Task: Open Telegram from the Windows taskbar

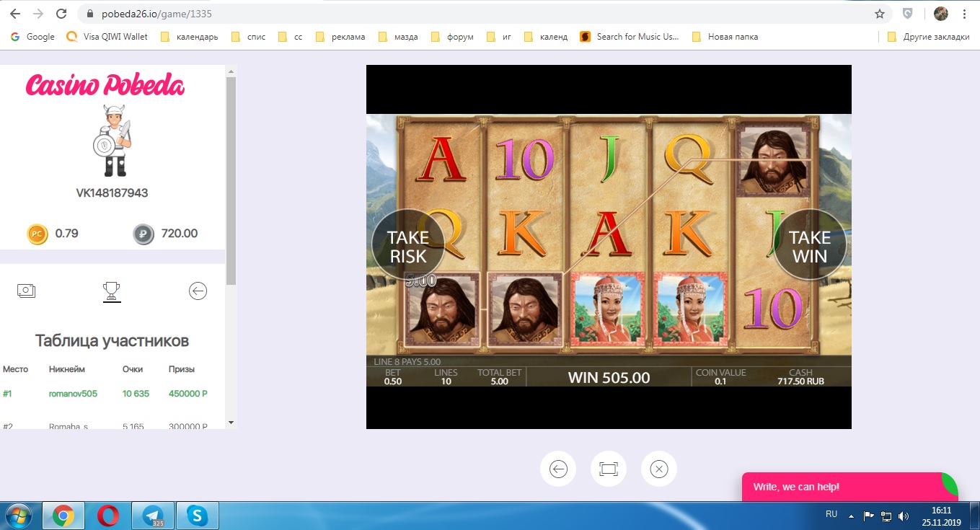Action: tap(153, 516)
